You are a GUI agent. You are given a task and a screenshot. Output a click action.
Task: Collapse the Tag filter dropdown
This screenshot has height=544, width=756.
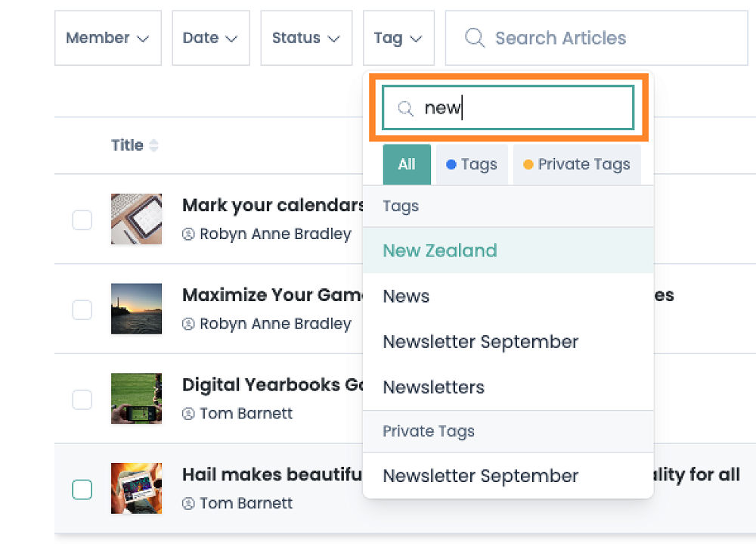(398, 38)
